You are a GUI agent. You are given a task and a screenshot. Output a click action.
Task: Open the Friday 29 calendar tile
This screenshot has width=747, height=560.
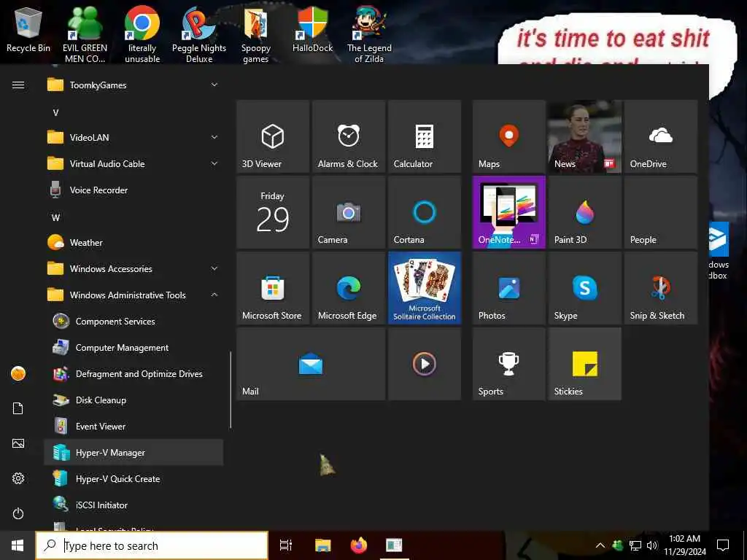coord(273,212)
